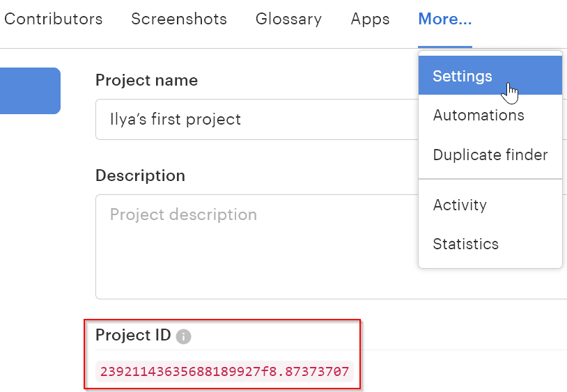Click the divider line above Activity
Image resolution: width=567 pixels, height=392 pixels.
click(x=490, y=179)
